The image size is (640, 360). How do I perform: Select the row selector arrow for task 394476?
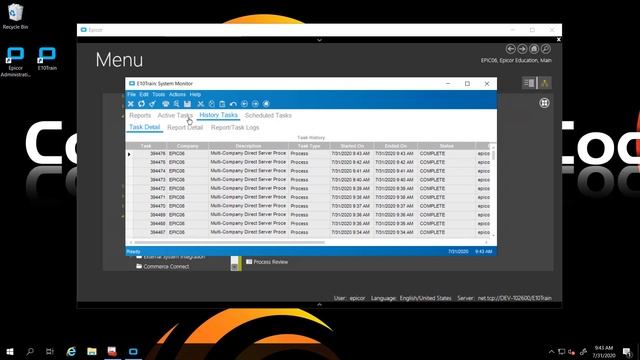129,154
